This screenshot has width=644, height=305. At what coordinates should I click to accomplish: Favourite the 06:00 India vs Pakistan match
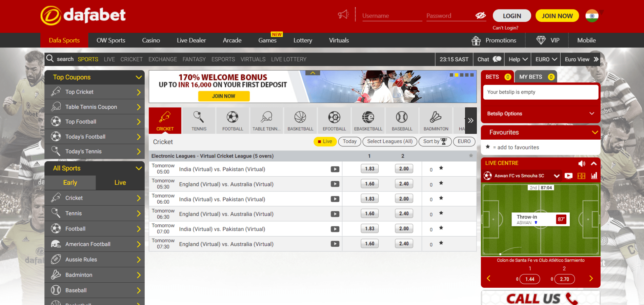(x=441, y=198)
